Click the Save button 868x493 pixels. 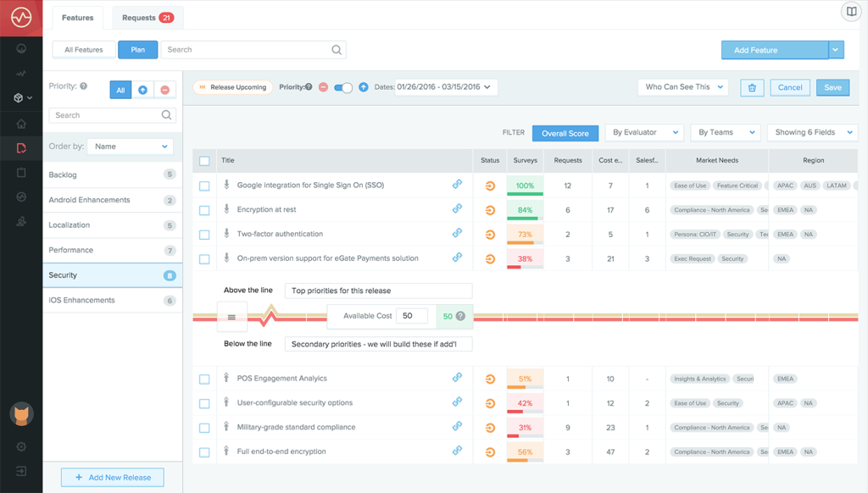click(x=832, y=87)
